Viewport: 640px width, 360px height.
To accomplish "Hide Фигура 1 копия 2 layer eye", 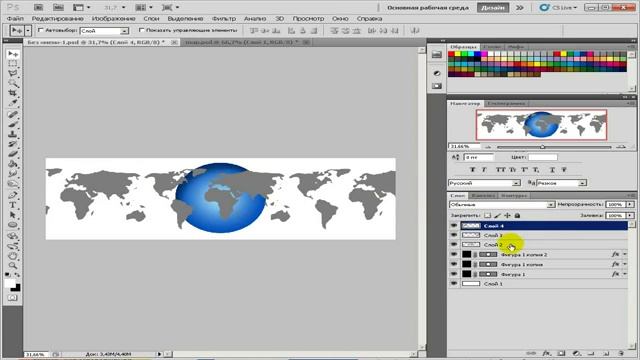I will pos(453,254).
